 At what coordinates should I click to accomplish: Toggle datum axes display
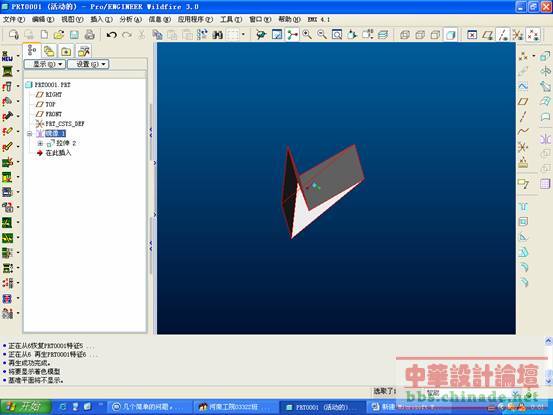point(503,35)
